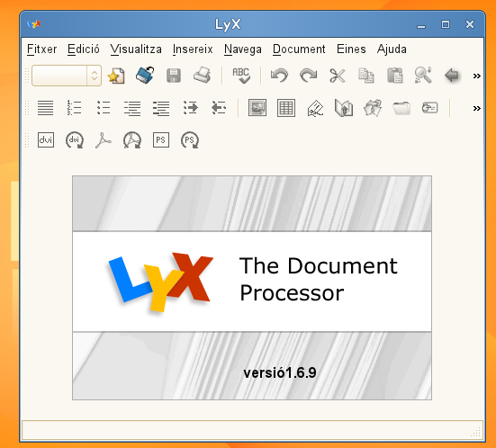Update the PDF output
The width and height of the screenshot is (496, 448).
point(132,140)
